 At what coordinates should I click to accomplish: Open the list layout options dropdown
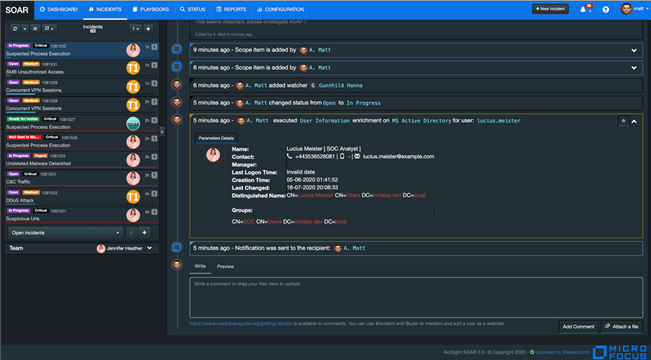pos(49,29)
